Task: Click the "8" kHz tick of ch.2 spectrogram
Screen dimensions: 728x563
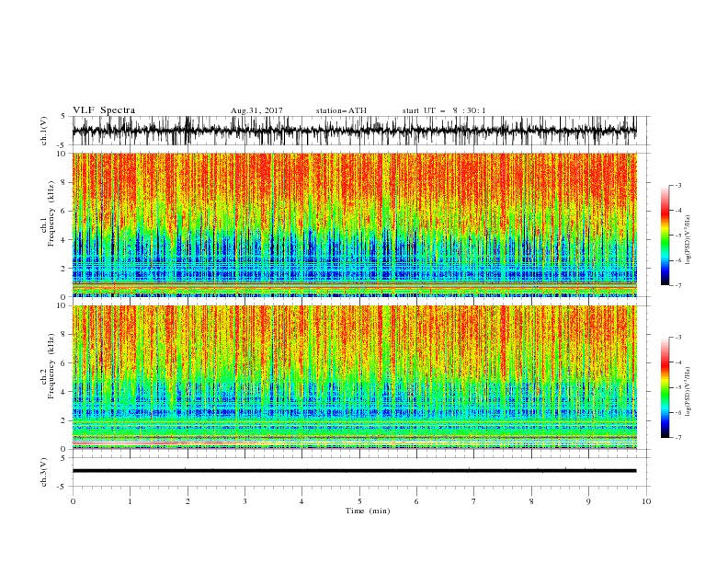Action: point(64,335)
